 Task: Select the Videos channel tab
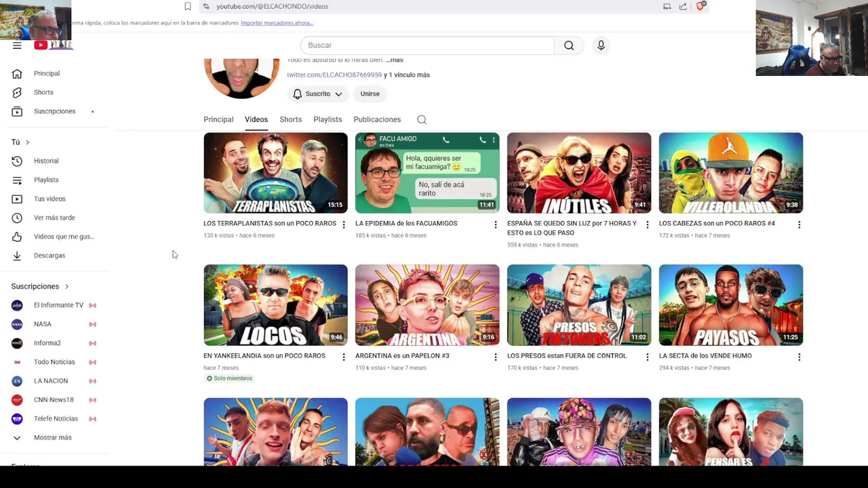click(x=256, y=120)
